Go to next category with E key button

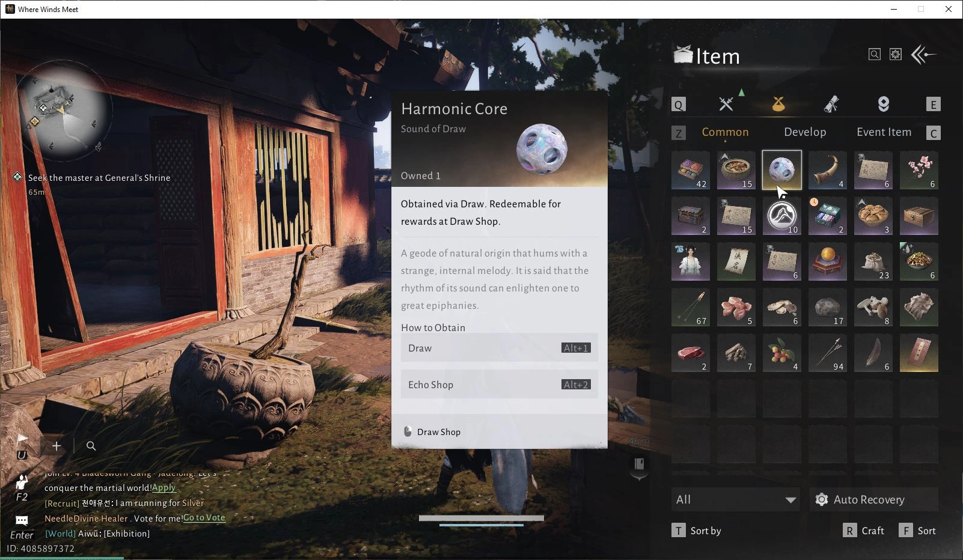pos(933,105)
